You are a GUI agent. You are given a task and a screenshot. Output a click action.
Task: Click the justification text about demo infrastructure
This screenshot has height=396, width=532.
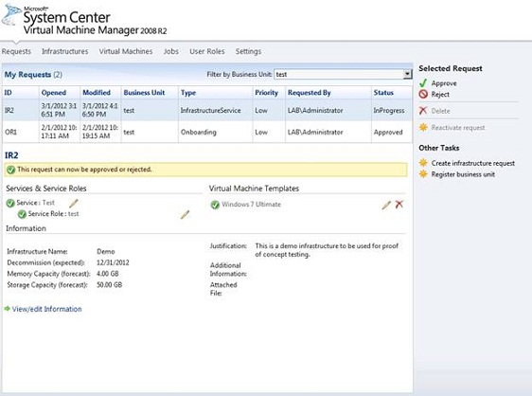click(327, 250)
